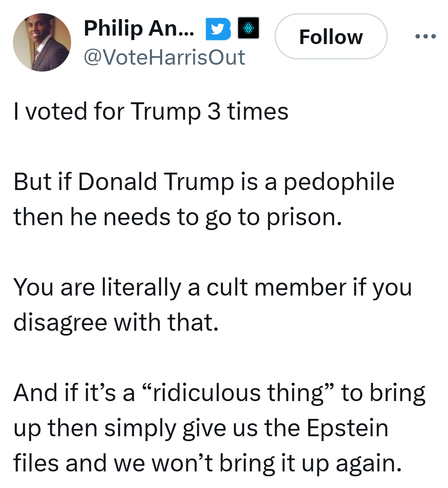
Task: Click the final line "files and we won't bring it up again."
Action: [x=208, y=464]
